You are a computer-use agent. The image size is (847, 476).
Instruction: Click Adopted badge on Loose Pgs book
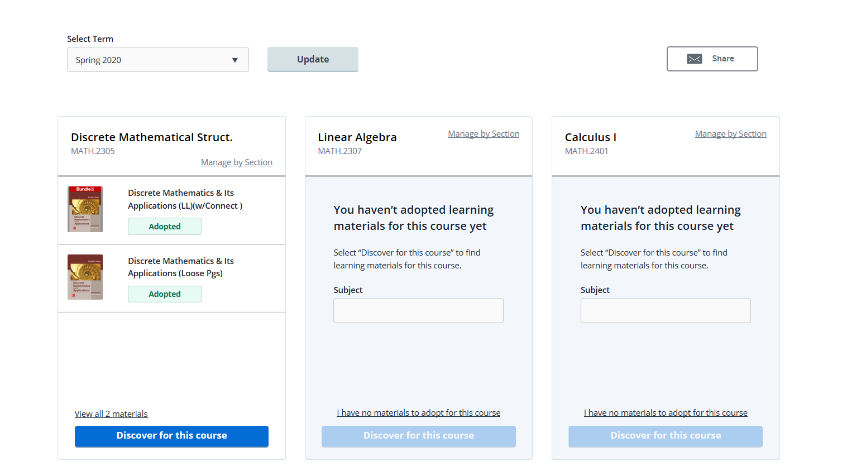click(x=165, y=294)
